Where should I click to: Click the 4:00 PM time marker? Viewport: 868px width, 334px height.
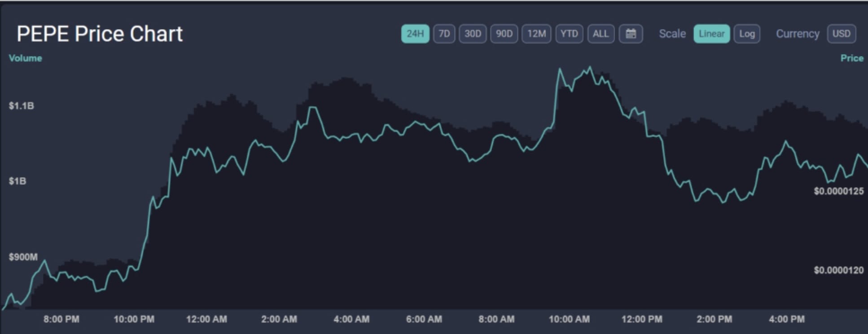pos(787,319)
